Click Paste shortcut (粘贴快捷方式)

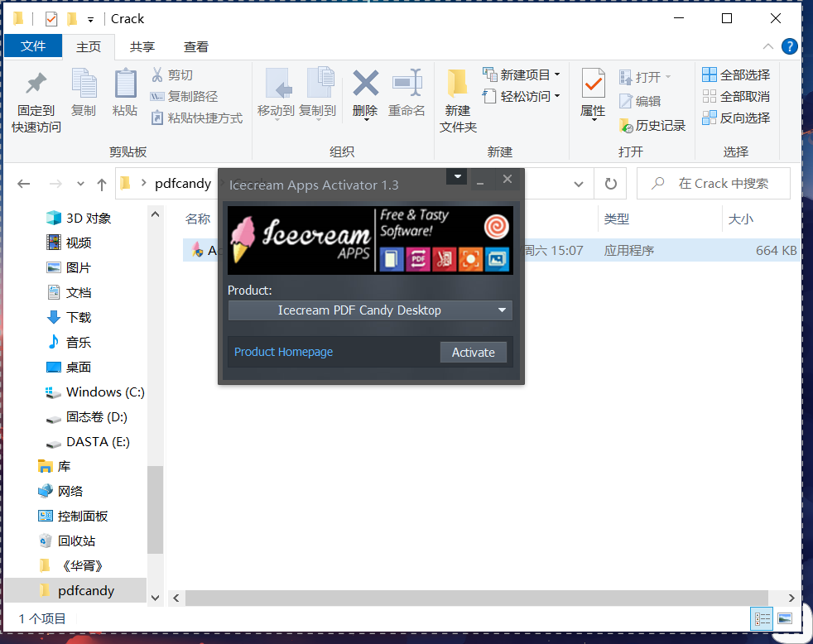(196, 118)
